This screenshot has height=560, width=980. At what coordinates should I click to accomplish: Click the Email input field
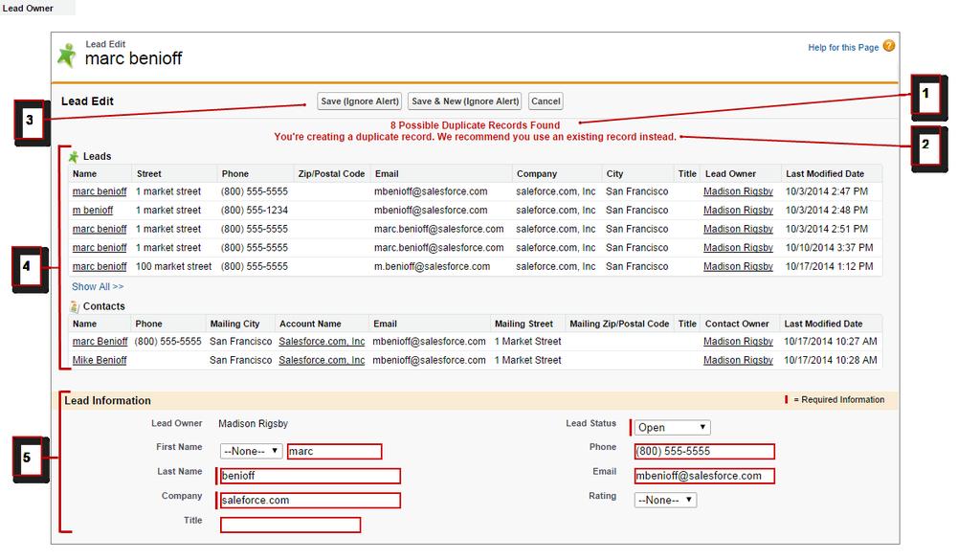704,476
